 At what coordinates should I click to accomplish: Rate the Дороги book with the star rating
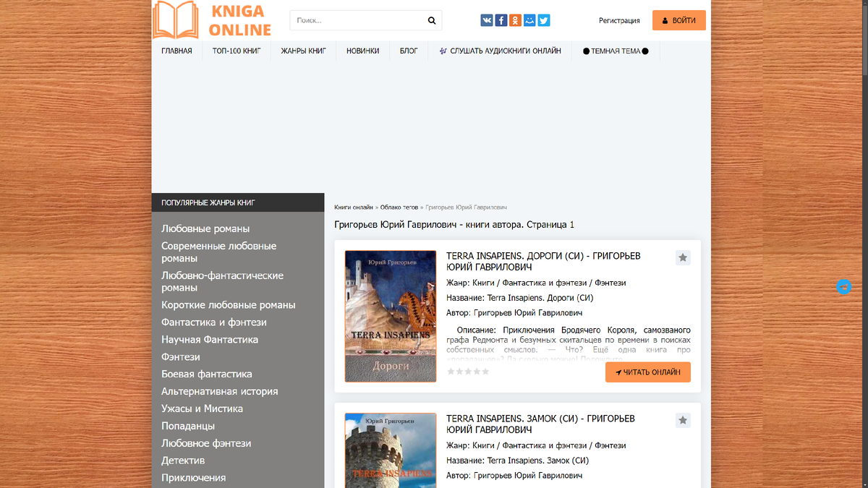point(468,372)
